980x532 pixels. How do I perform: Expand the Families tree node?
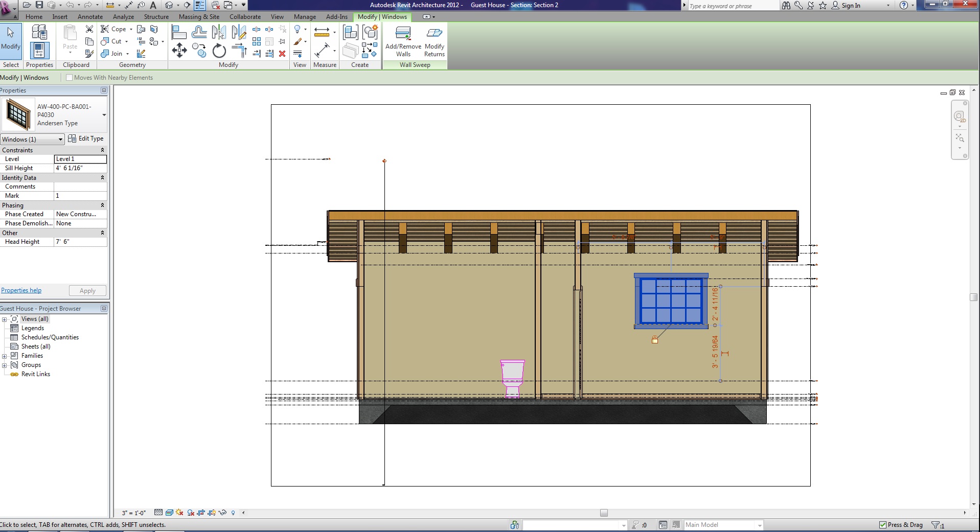5,356
